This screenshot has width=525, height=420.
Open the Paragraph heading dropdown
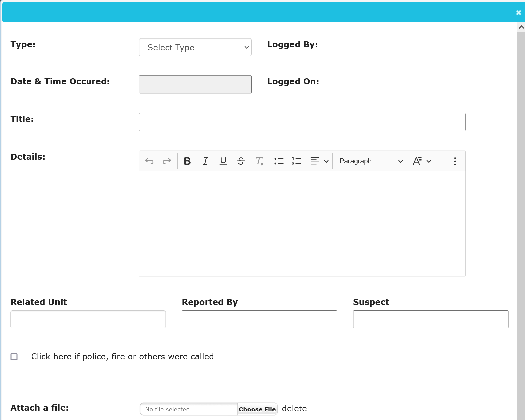coord(371,161)
